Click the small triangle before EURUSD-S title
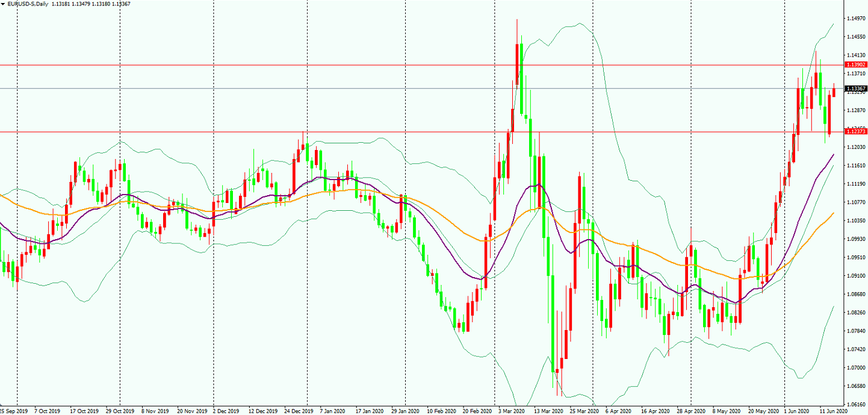This screenshot has width=868, height=415. coord(4,4)
